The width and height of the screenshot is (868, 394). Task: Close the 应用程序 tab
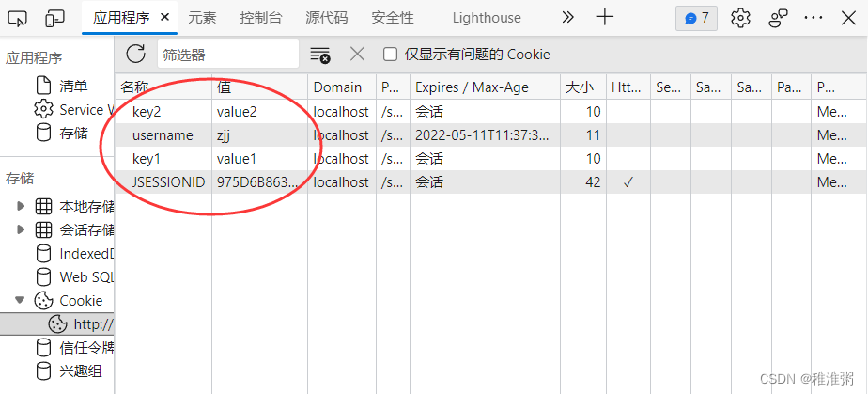[164, 17]
